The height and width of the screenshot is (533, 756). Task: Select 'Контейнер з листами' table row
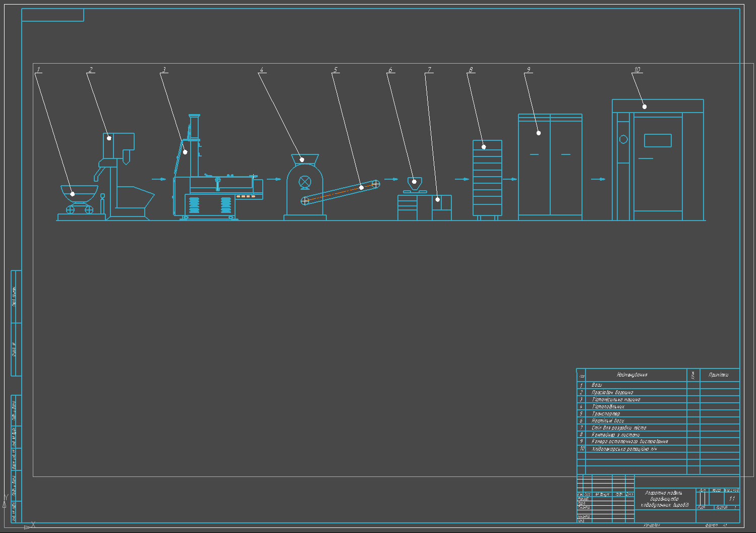click(x=616, y=435)
